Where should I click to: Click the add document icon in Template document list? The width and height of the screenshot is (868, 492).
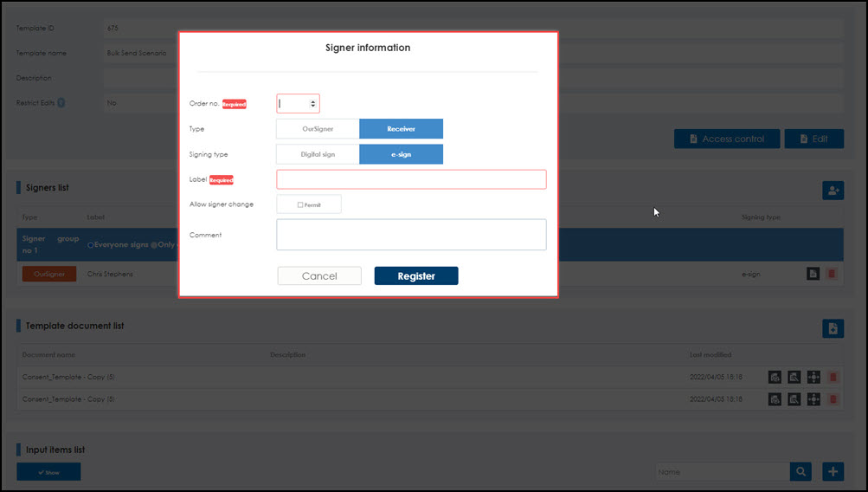click(x=833, y=328)
